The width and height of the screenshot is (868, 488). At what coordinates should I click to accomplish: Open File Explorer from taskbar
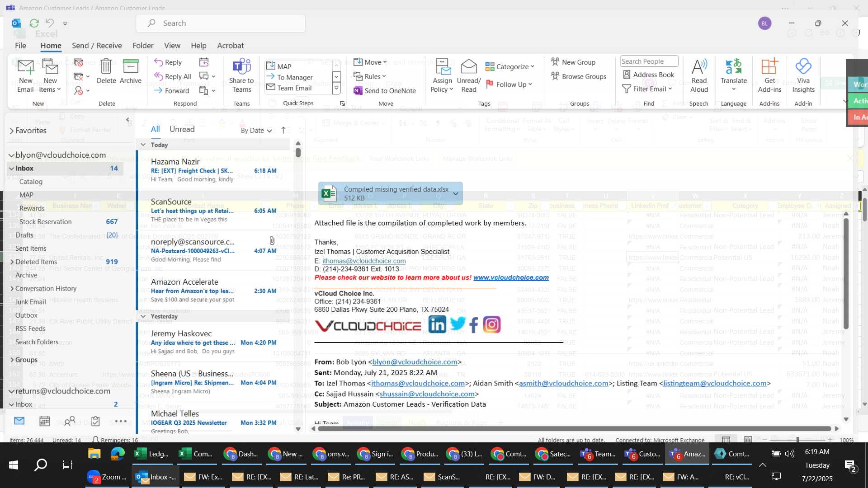click(x=94, y=454)
